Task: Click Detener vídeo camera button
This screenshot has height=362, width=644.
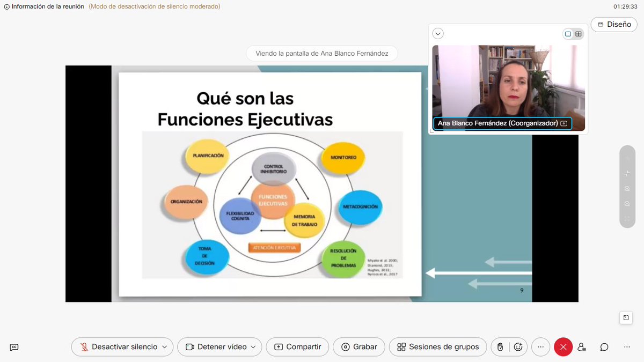Action: point(216,347)
